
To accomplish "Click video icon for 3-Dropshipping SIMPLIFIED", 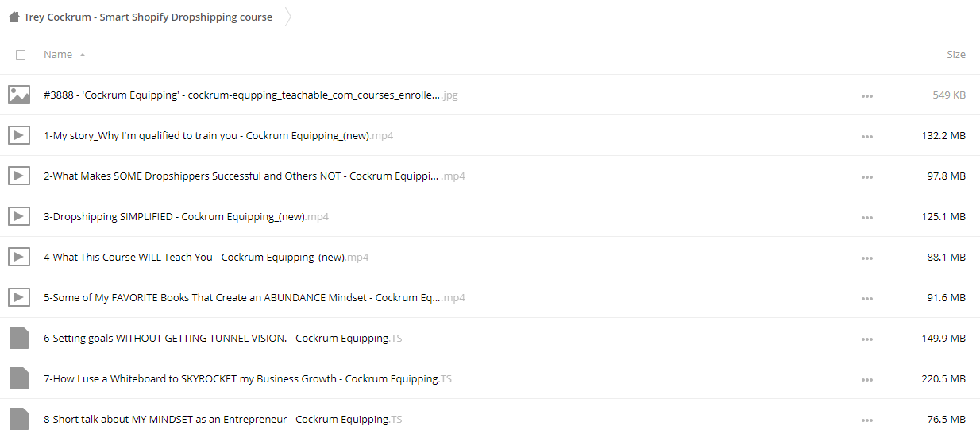I will (x=19, y=216).
